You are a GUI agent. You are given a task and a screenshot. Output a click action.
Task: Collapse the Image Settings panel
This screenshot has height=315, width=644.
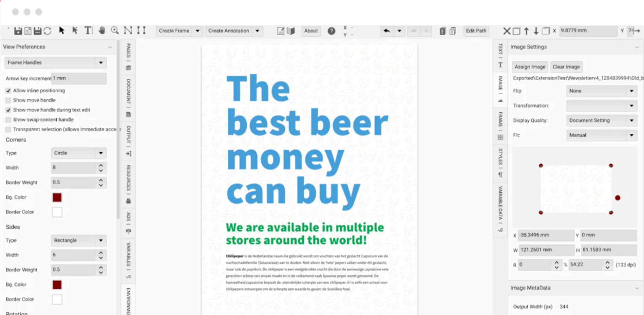tap(637, 47)
